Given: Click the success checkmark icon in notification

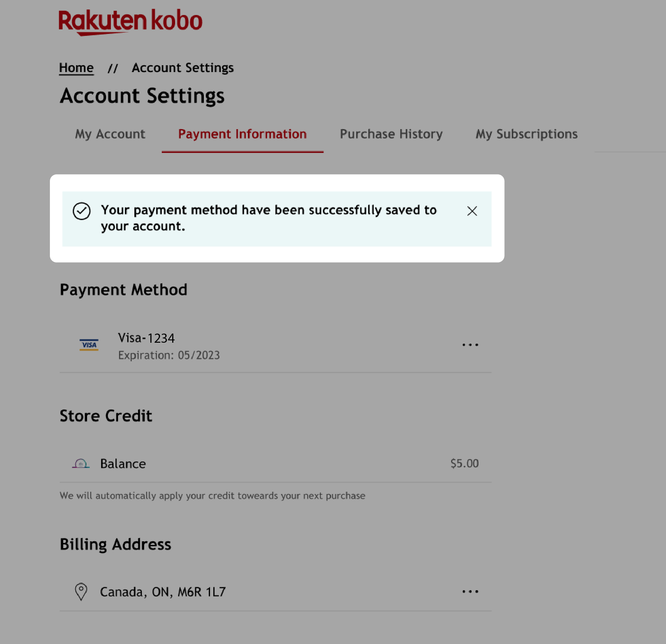Looking at the screenshot, I should pyautogui.click(x=82, y=211).
